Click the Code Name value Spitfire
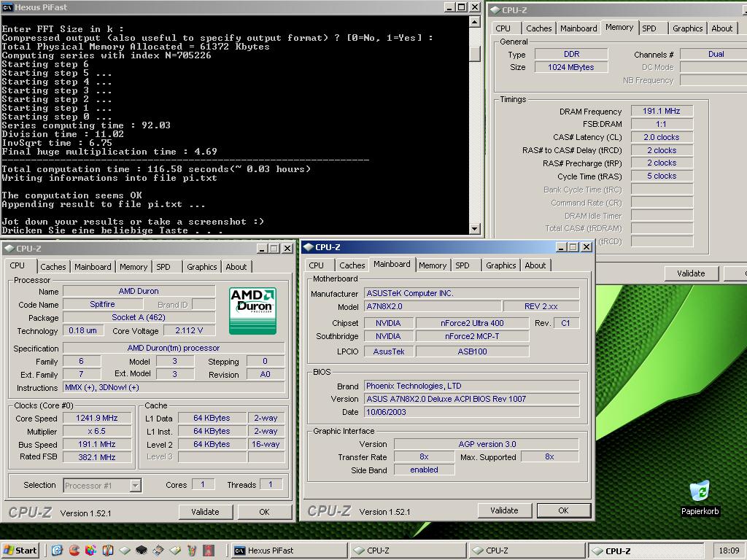747x560 pixels. click(102, 304)
